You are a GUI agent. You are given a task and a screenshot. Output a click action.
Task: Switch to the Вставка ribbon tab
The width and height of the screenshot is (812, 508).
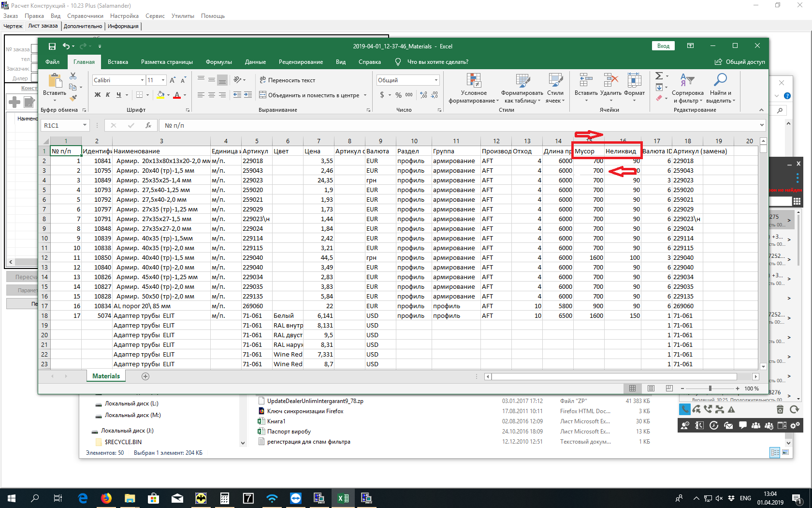[118, 62]
